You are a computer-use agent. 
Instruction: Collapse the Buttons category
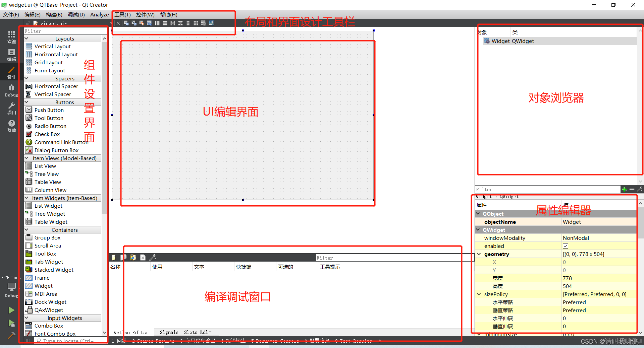pyautogui.click(x=26, y=102)
